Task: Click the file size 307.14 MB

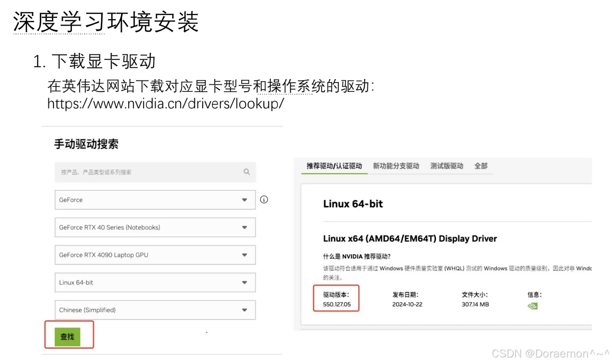Action: (475, 304)
